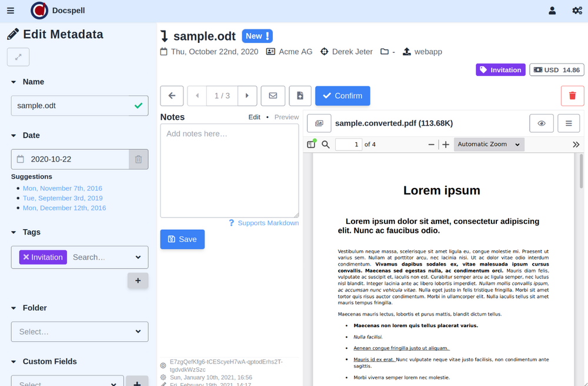Clear the date with trash icon
Viewport: 588px width, 386px height.
(x=138, y=159)
